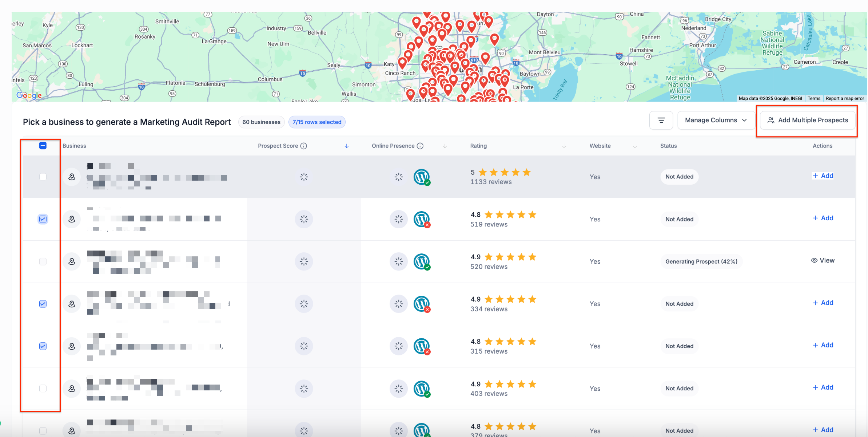Click the 7/15 rows selected badge
The image size is (868, 437).
click(317, 122)
